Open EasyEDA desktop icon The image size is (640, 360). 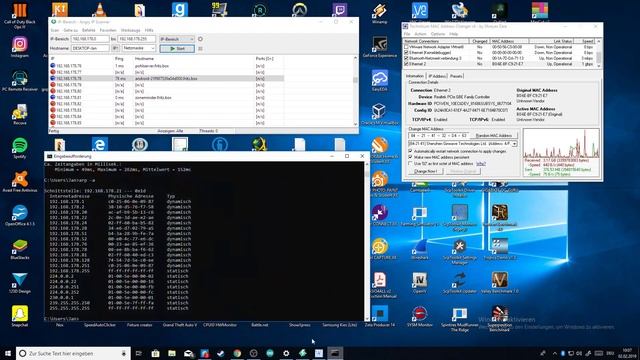pyautogui.click(x=380, y=80)
